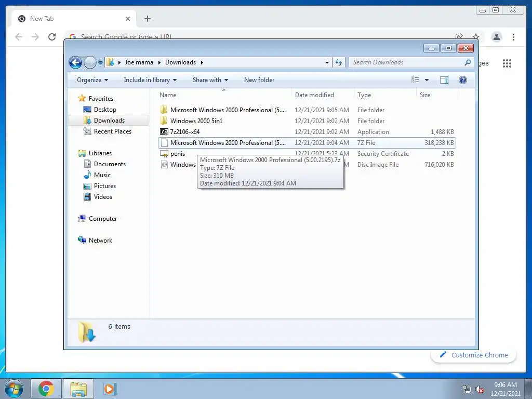Select Windows 2000 5in1 folder icon
532x399 pixels.
[164, 121]
